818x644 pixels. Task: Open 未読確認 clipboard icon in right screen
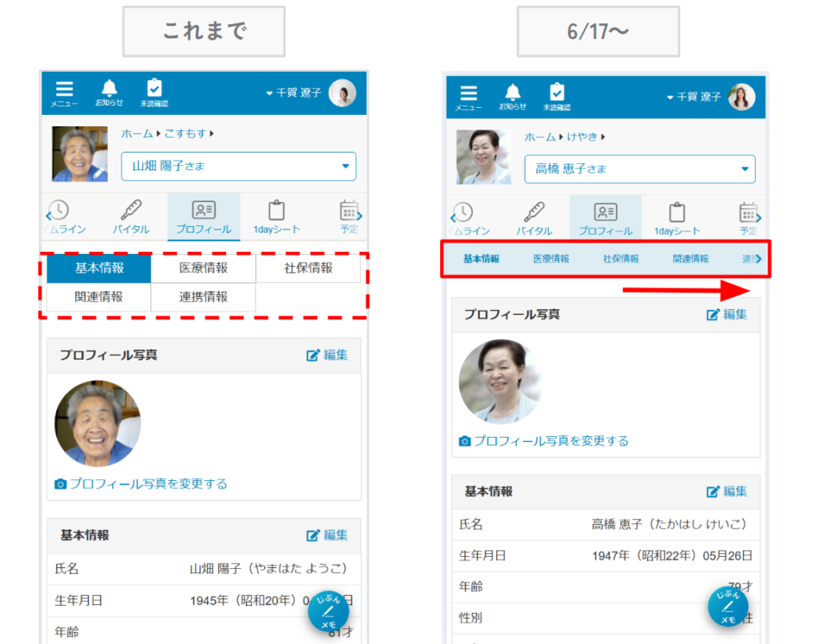point(557,97)
